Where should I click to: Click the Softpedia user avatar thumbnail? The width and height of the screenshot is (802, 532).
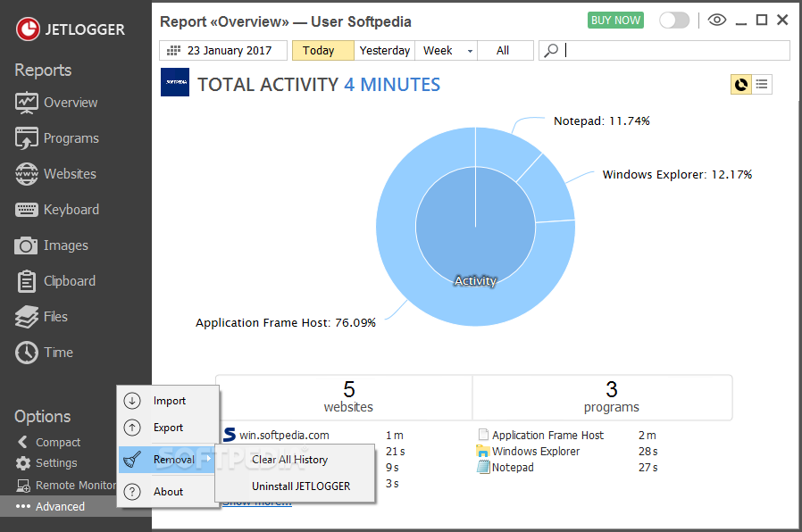click(175, 82)
